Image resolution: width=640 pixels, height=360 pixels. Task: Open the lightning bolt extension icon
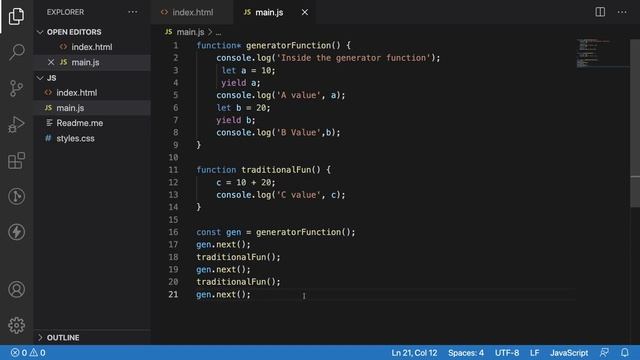click(x=16, y=232)
